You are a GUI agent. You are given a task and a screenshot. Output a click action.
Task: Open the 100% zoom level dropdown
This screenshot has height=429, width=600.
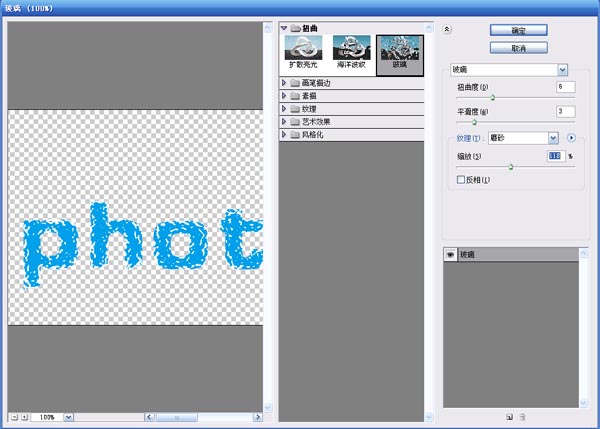click(68, 416)
